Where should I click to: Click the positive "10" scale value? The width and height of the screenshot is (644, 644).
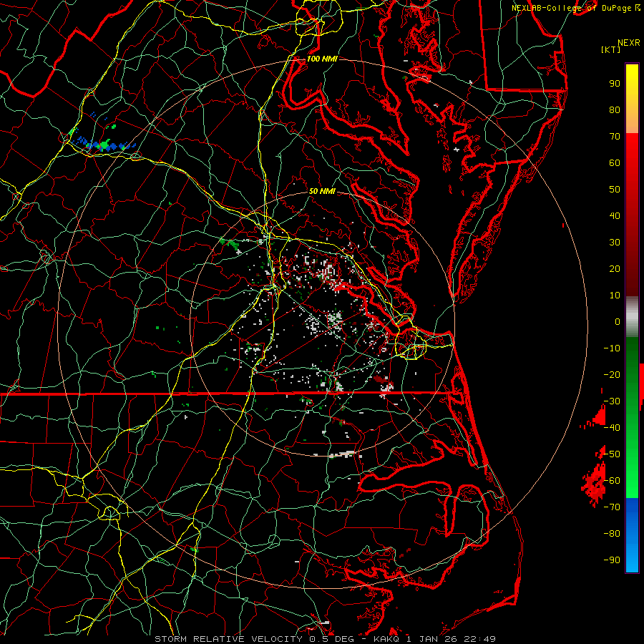[615, 296]
